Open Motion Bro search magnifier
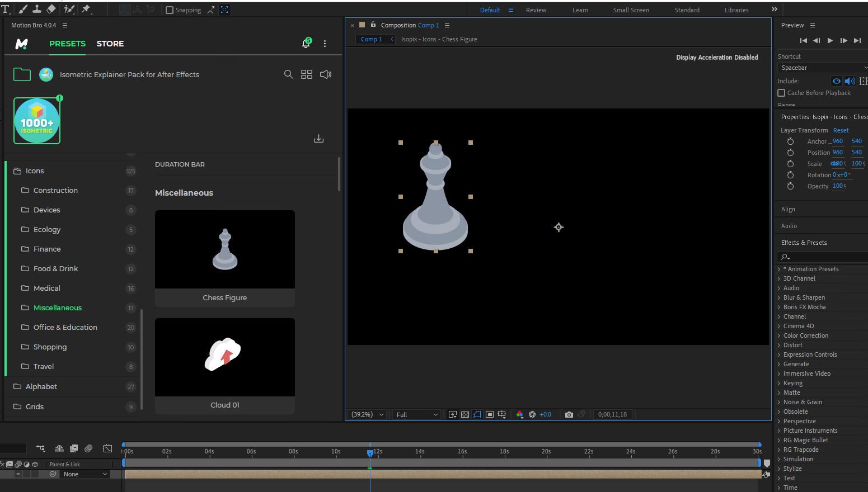Viewport: 868px width, 492px height. point(288,74)
